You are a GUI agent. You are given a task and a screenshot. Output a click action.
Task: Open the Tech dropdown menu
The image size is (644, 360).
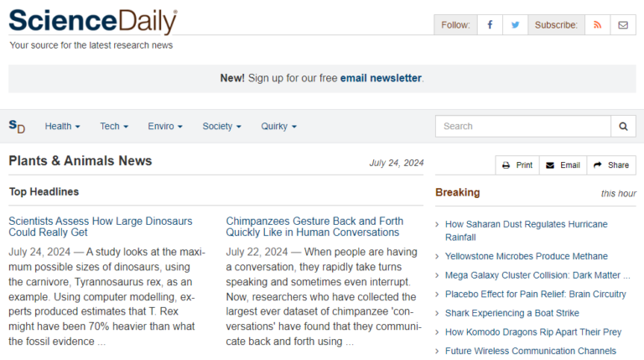coord(114,127)
